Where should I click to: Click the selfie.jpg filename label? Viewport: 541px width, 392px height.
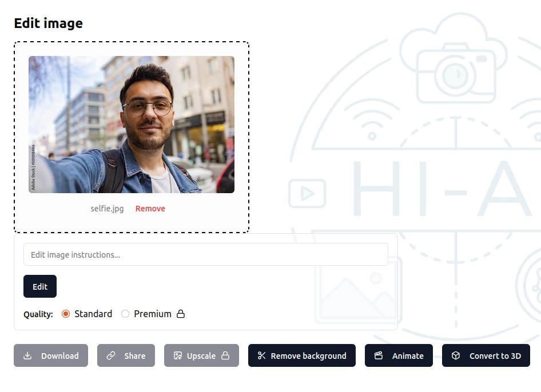pyautogui.click(x=107, y=209)
